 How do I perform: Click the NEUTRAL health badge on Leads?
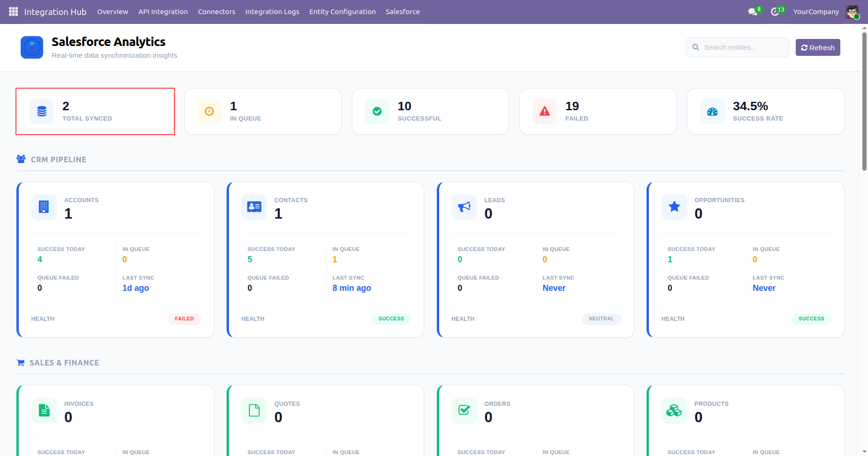(x=602, y=319)
